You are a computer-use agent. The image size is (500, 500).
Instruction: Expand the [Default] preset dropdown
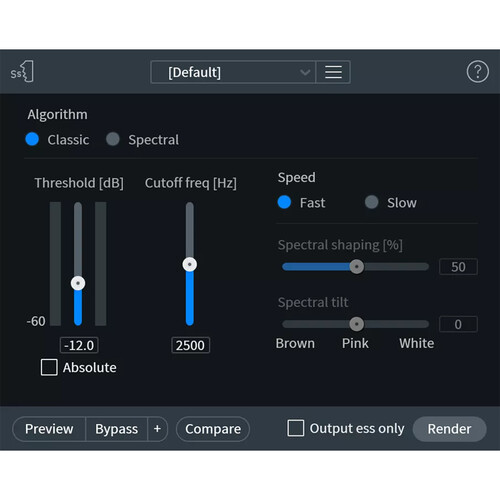point(233,72)
